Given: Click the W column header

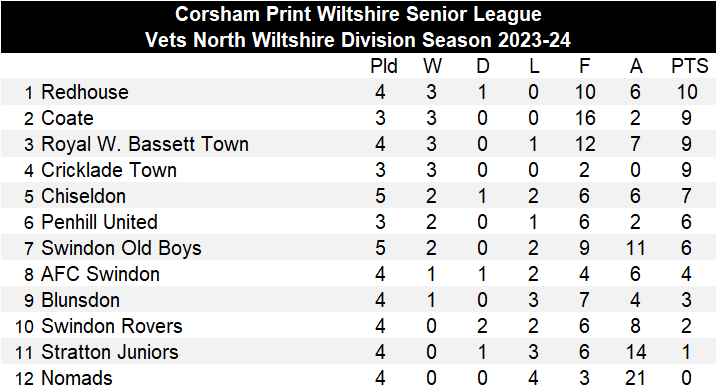Looking at the screenshot, I should point(432,67).
